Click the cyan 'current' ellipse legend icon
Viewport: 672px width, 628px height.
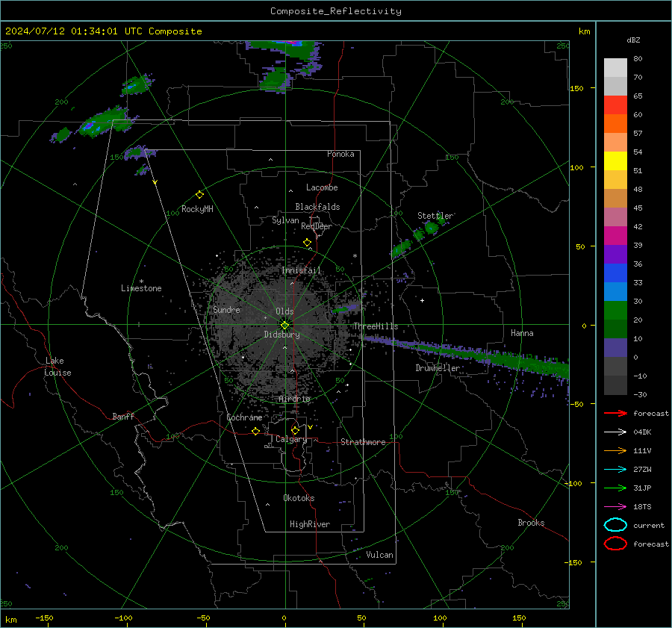click(x=615, y=525)
